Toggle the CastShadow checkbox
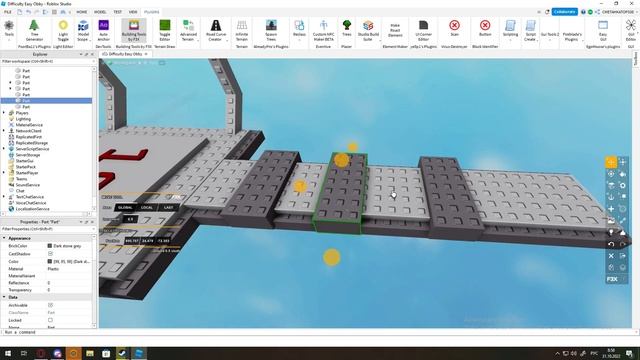Screen dimensions: 640x360 (50, 253)
